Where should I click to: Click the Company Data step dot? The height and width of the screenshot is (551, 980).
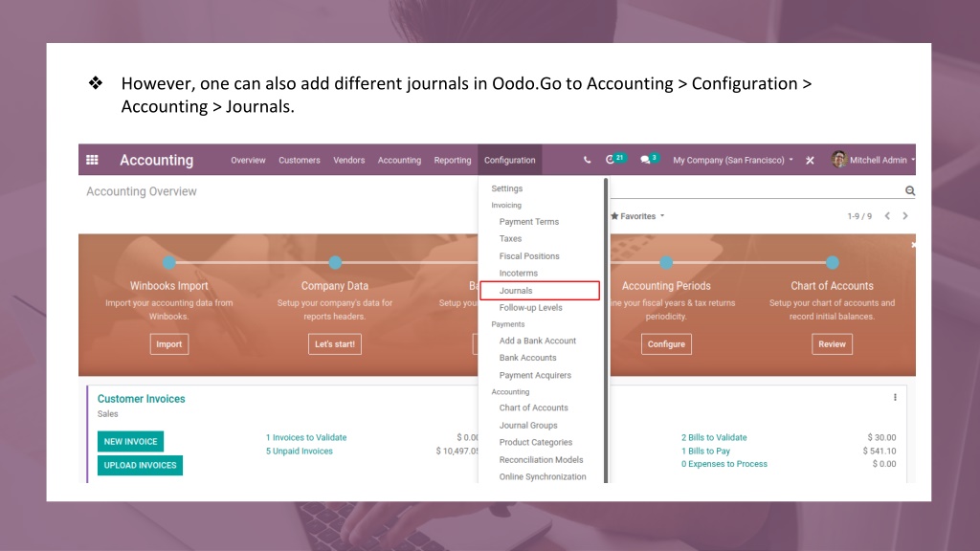click(x=335, y=262)
